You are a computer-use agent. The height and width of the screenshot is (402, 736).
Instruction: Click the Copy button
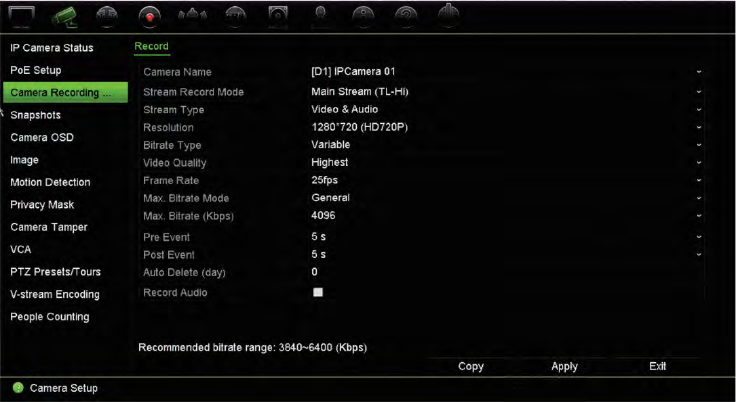tap(471, 366)
